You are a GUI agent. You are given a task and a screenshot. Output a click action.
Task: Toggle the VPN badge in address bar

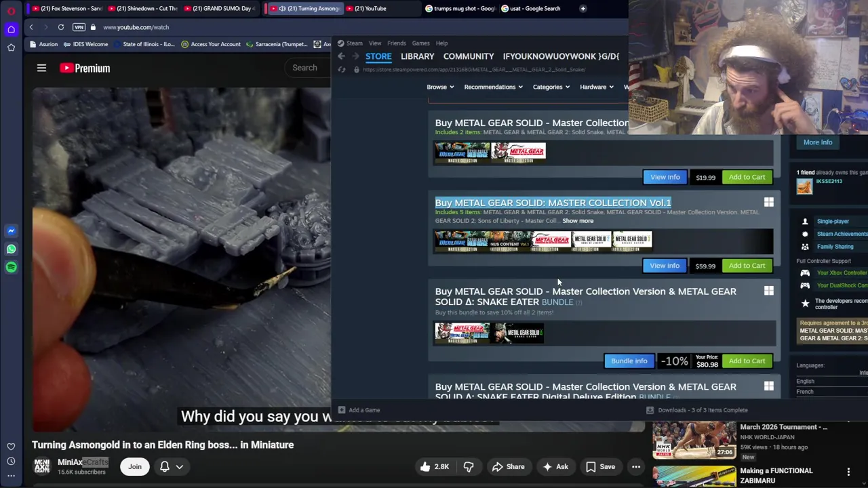click(79, 27)
